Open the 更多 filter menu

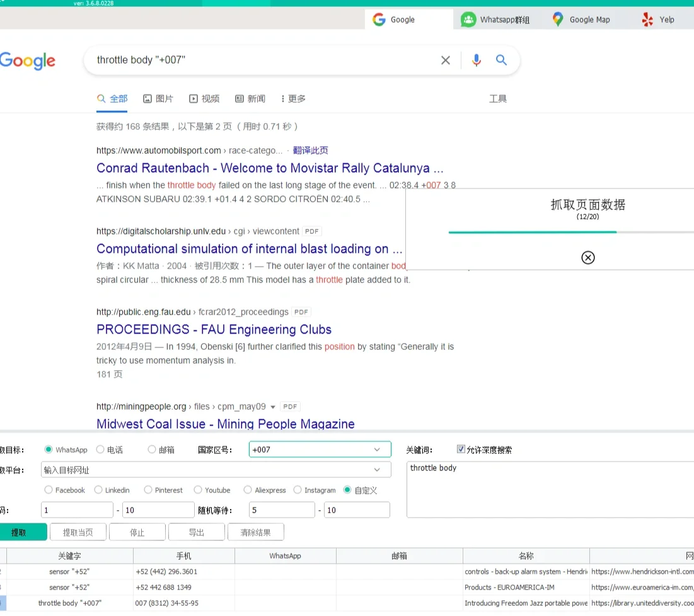[x=293, y=99]
